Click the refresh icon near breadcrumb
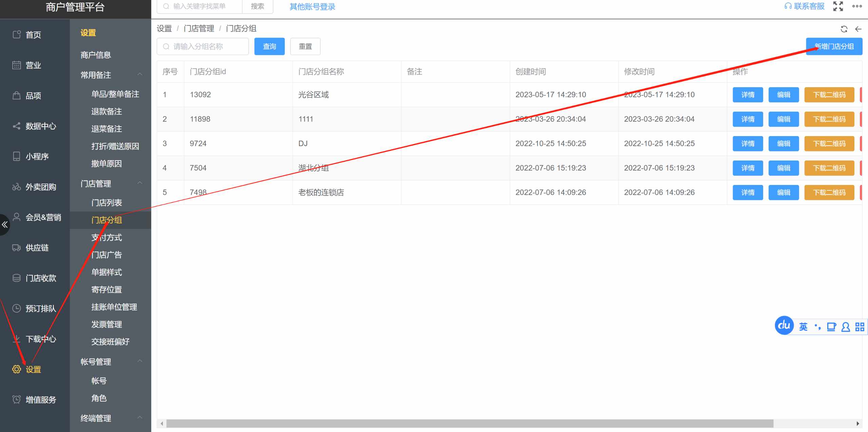Screen dimensions: 868x432 tap(844, 29)
